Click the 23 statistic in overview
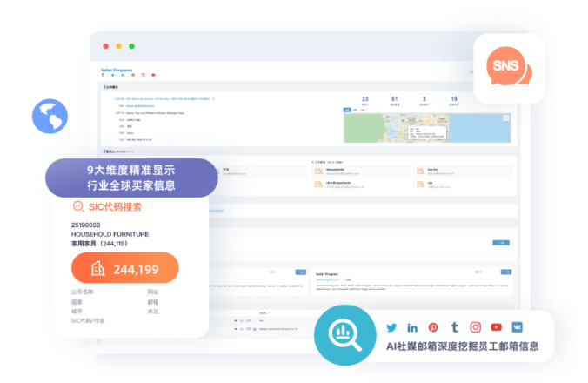 [365, 99]
